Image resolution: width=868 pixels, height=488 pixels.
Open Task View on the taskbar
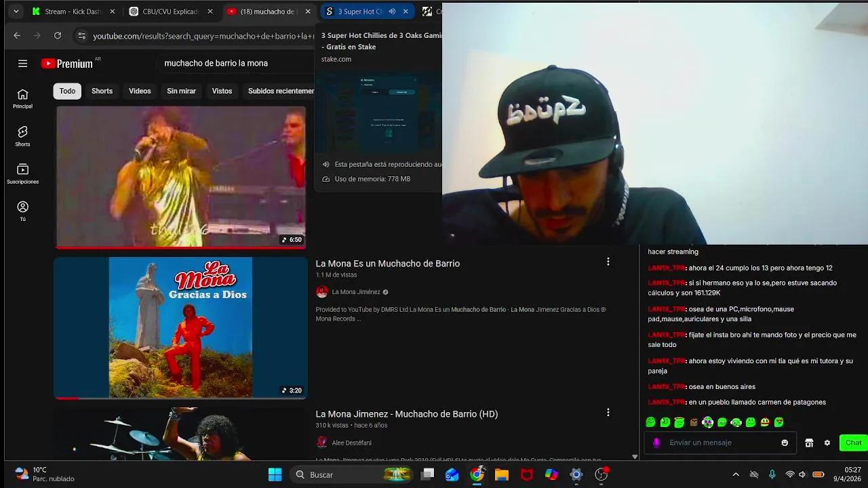pyautogui.click(x=427, y=474)
